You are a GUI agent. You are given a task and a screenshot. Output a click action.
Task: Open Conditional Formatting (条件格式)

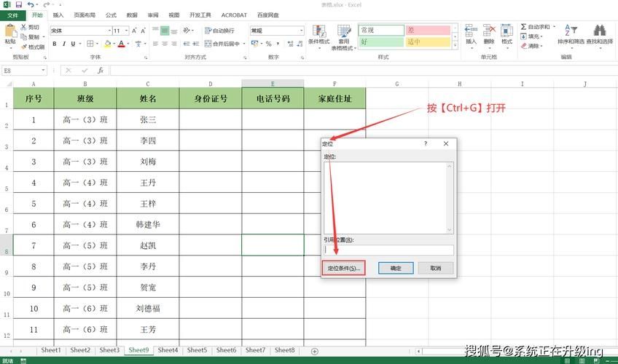[319, 36]
